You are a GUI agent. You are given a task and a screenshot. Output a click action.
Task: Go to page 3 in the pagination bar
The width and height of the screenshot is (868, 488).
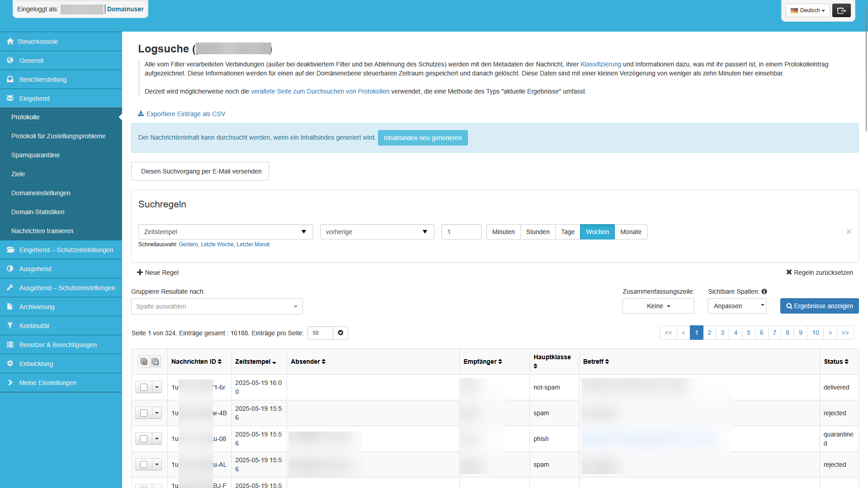[x=722, y=333]
